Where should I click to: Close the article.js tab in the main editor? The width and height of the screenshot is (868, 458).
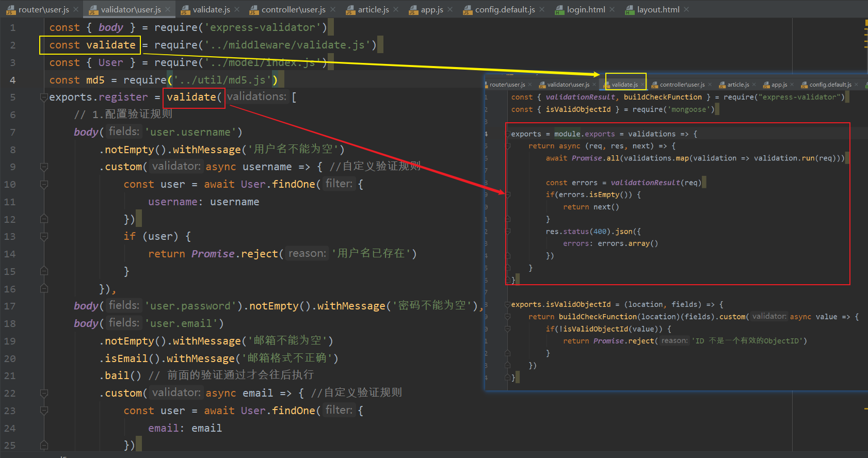coord(396,9)
